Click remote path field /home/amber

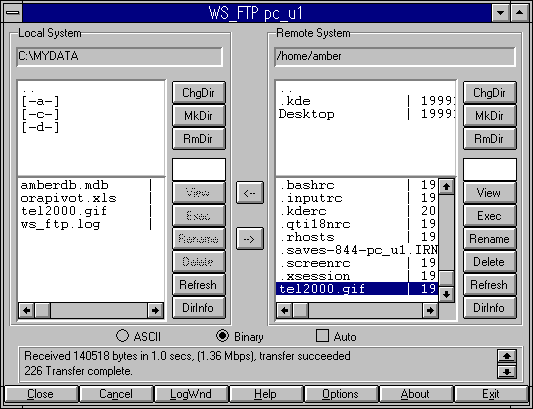tap(395, 56)
